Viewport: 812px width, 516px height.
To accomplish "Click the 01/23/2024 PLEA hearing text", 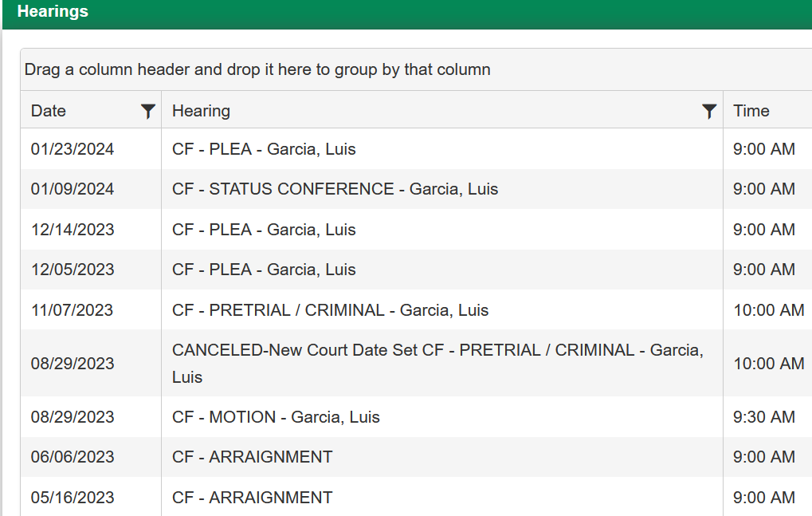I will tap(264, 149).
